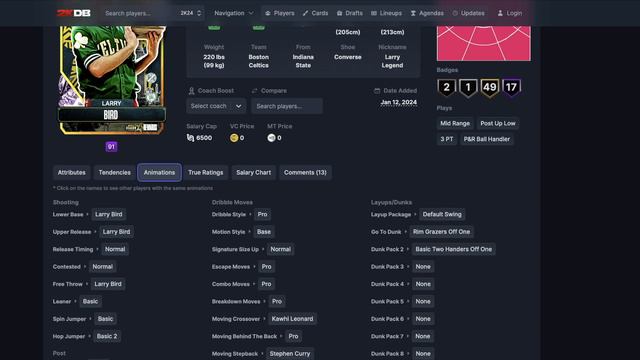This screenshot has width=640, height=360.
Task: Click Layup Package Default Swing value
Action: 442,214
